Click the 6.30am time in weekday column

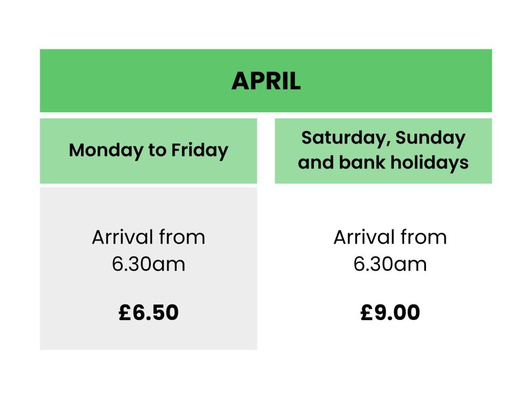pyautogui.click(x=149, y=264)
